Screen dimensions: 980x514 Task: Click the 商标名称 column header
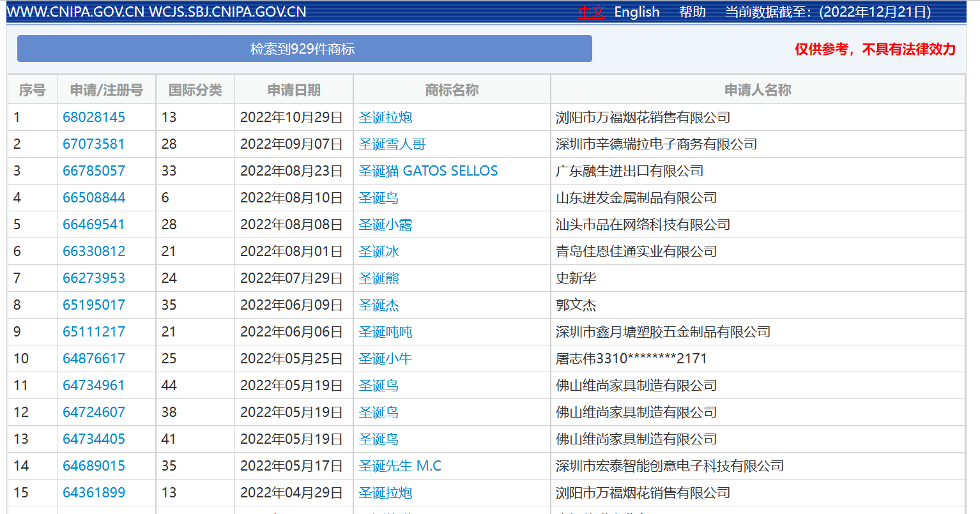pos(452,90)
